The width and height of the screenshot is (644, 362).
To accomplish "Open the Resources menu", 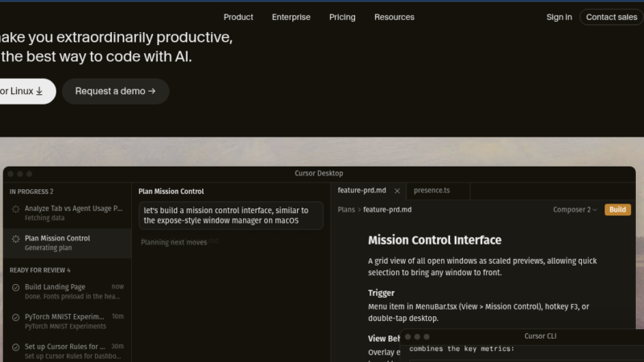I will [x=394, y=17].
